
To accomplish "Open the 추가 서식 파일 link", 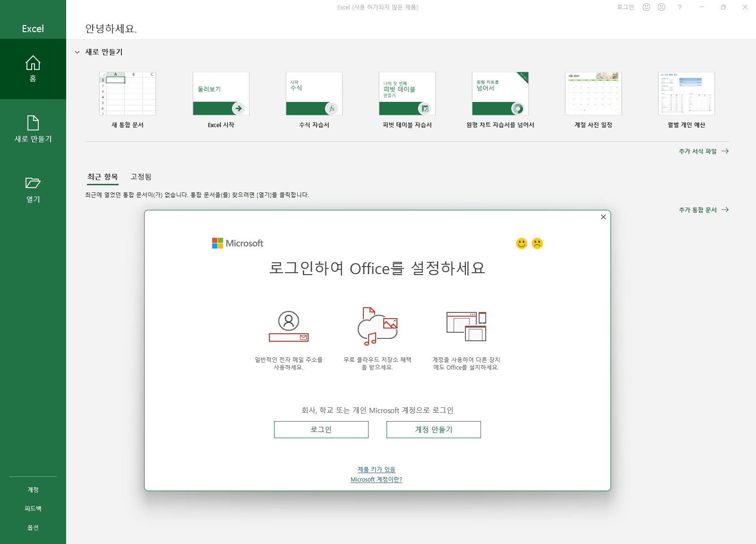I will (x=698, y=151).
